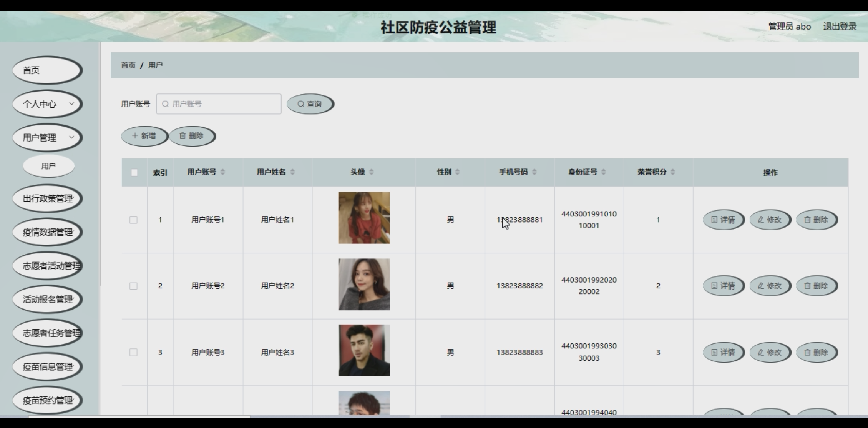This screenshot has width=868, height=428.
Task: Click sort icon on 荣誉积分 column
Action: coord(672,172)
